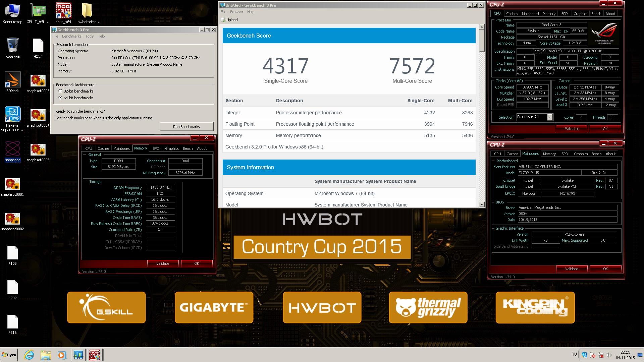
Task: Click the Core Speed field 3798.5 MHz
Action: pyautogui.click(x=532, y=87)
